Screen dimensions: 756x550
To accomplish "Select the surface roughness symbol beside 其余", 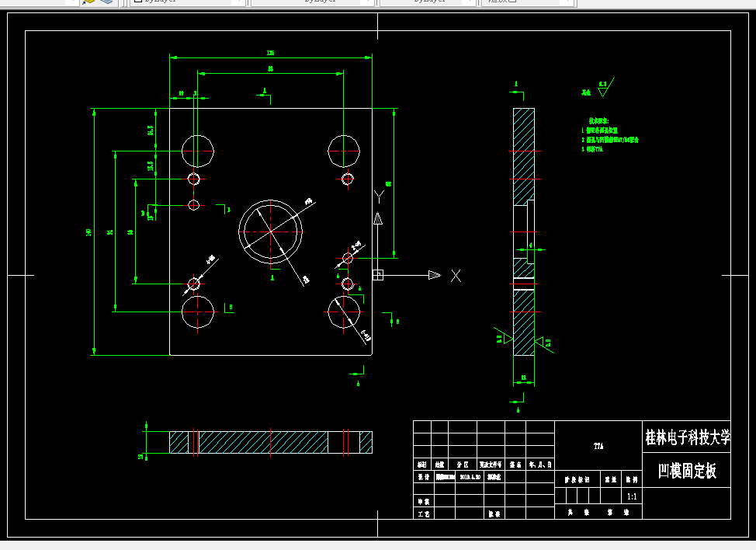I will coord(606,87).
